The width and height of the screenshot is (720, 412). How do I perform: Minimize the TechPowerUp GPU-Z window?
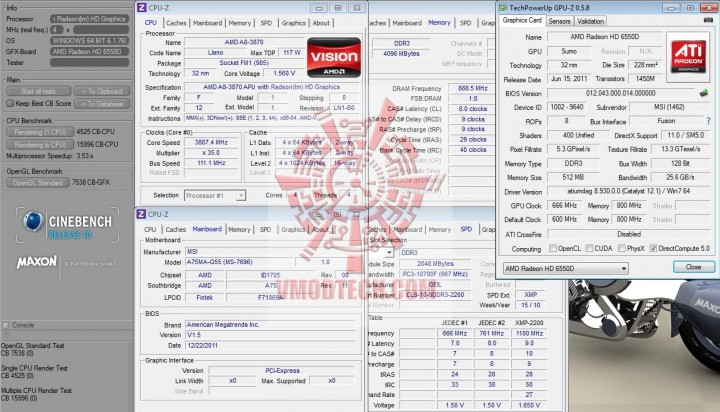671,8
